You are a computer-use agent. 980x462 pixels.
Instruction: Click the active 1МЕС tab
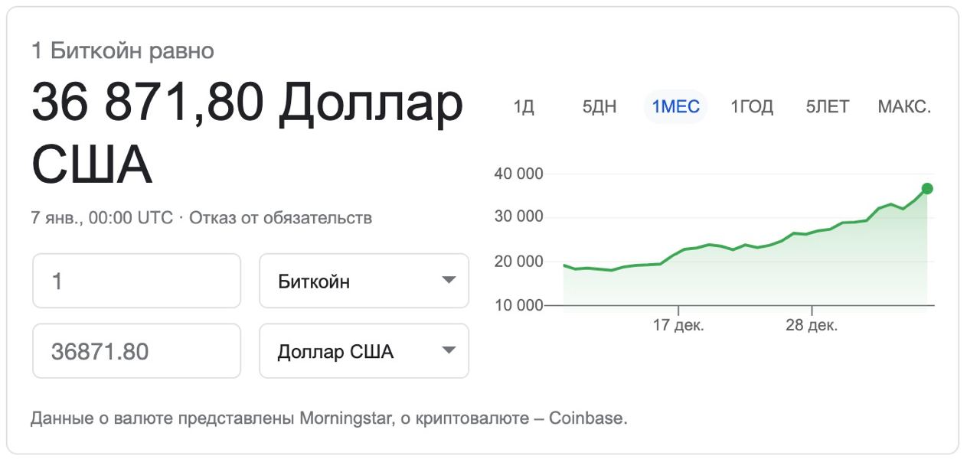click(x=676, y=106)
